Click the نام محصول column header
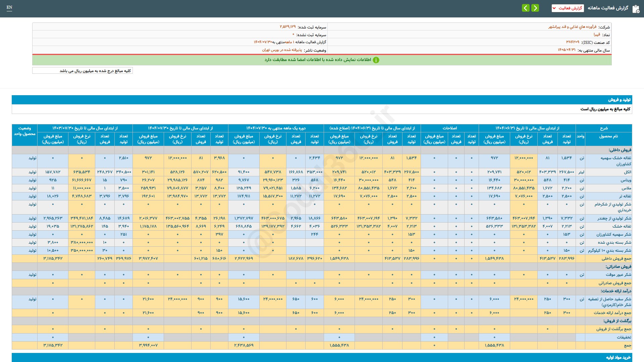The height and width of the screenshot is (362, 644). (x=608, y=136)
